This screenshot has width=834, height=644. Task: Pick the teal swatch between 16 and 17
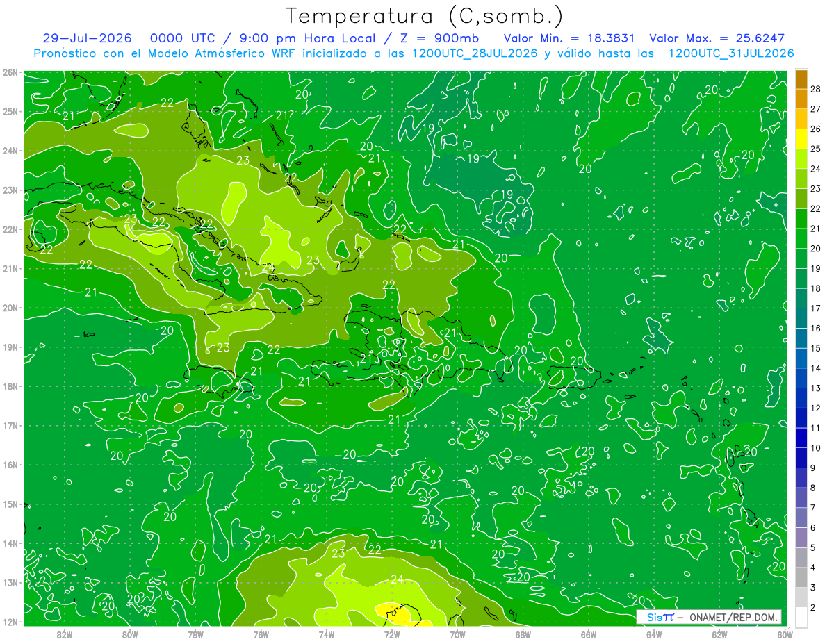[x=801, y=318]
